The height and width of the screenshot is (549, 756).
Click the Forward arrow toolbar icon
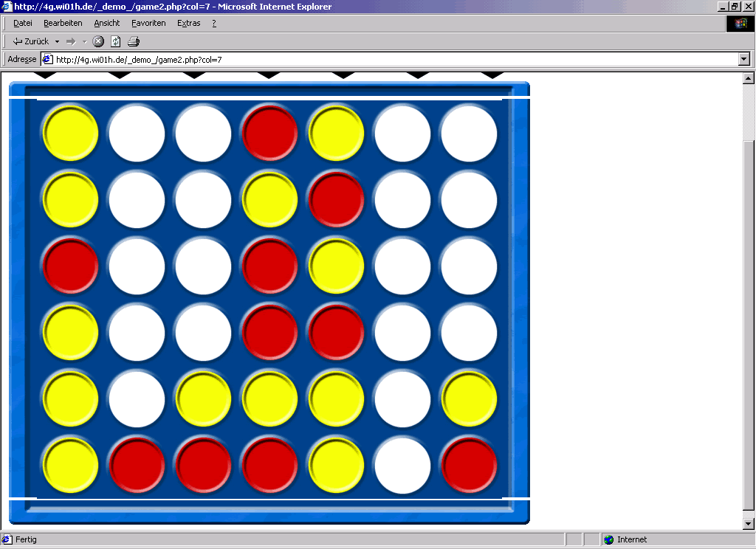click(x=71, y=41)
